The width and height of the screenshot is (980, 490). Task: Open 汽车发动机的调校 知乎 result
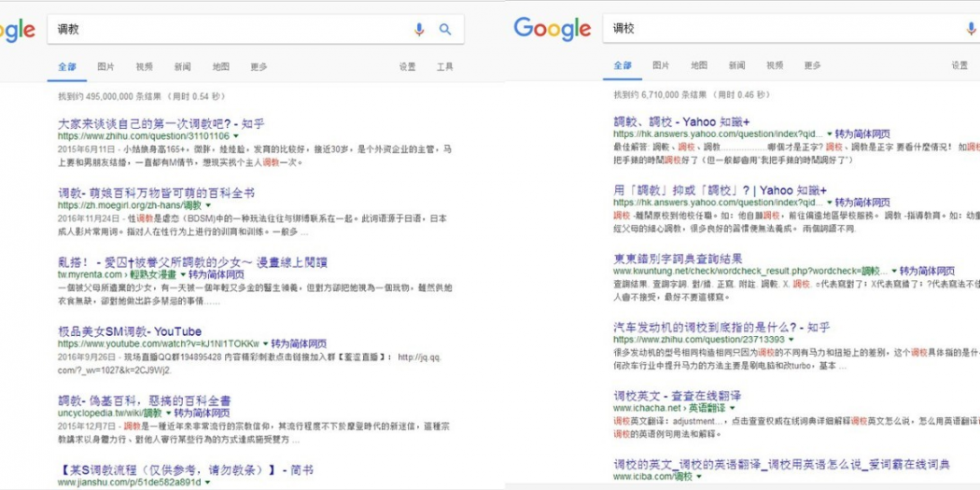tap(721, 327)
